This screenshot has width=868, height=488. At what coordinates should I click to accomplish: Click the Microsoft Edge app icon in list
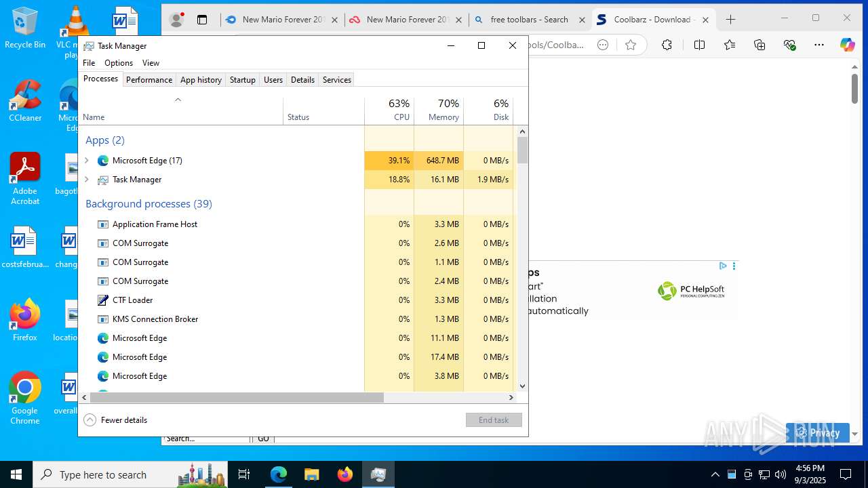click(103, 161)
